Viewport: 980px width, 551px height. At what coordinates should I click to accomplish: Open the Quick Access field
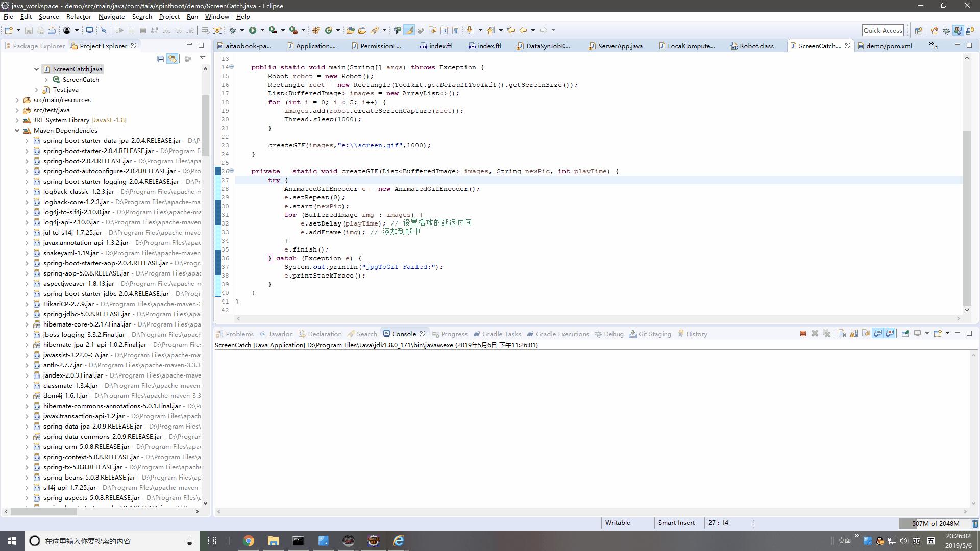(x=883, y=30)
